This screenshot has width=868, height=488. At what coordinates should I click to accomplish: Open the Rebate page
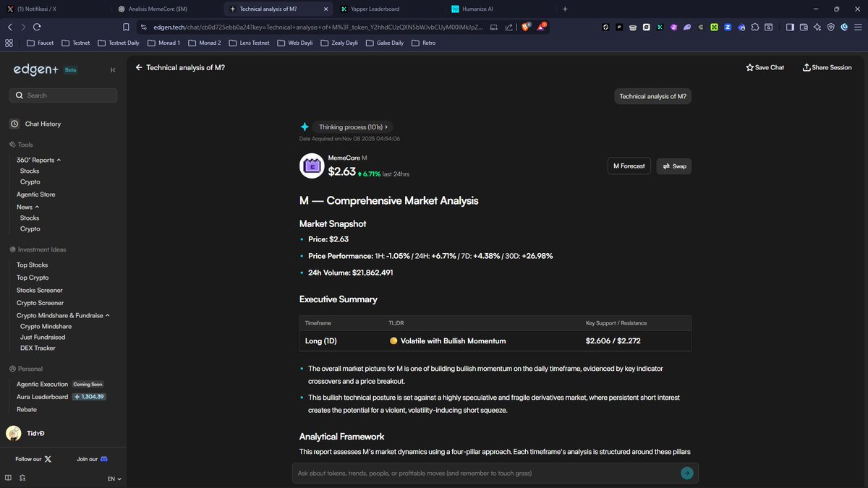point(27,409)
